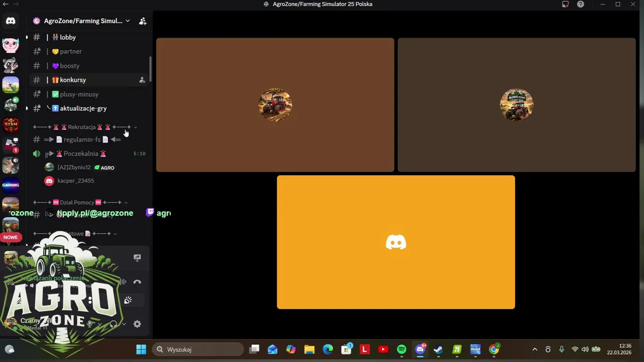Disconnect from voice with hang-up icon

point(137,282)
